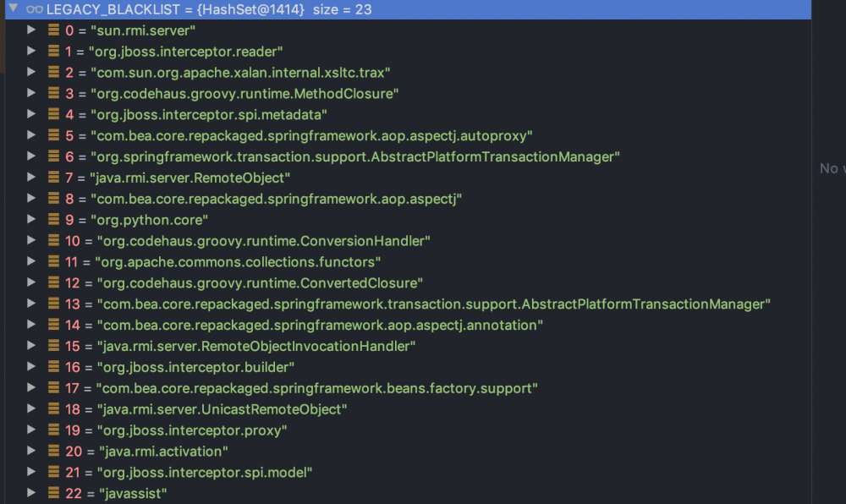The width and height of the screenshot is (846, 504).
Task: Expand entry 6 AbstractPlatformTransactionManager
Action: 31,156
